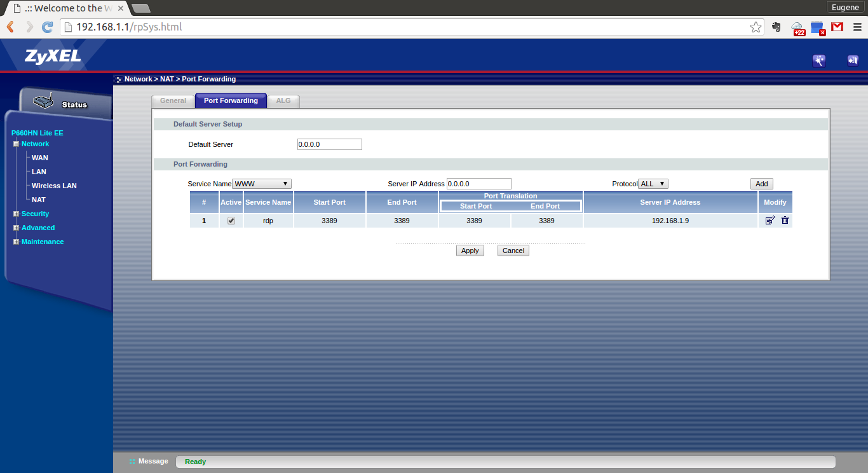Click the router Status icon

43,102
